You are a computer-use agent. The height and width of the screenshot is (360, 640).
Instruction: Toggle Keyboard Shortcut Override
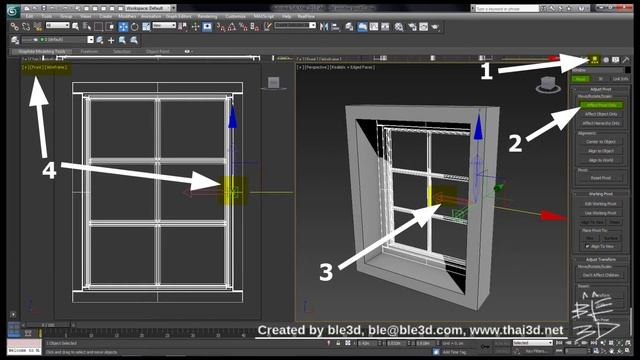207,27
